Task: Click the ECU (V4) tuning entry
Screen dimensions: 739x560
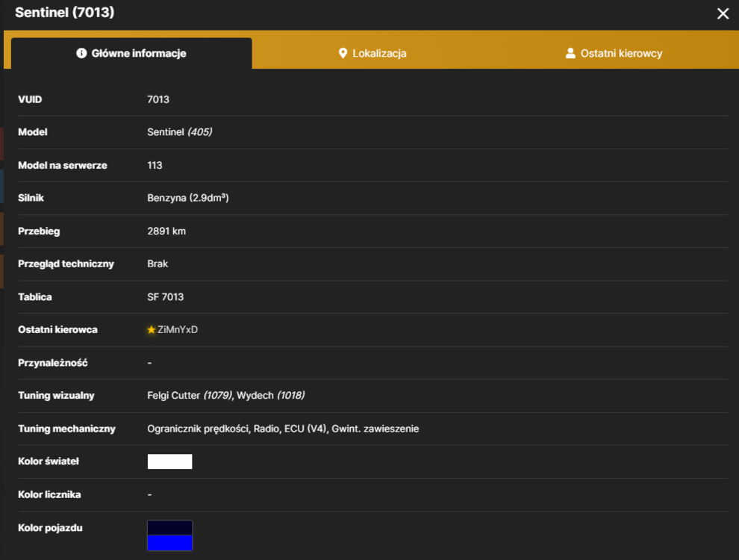Action: (x=305, y=429)
